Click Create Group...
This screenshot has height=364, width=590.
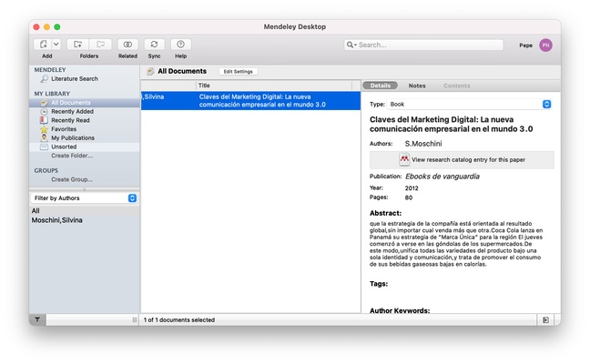pyautogui.click(x=72, y=179)
